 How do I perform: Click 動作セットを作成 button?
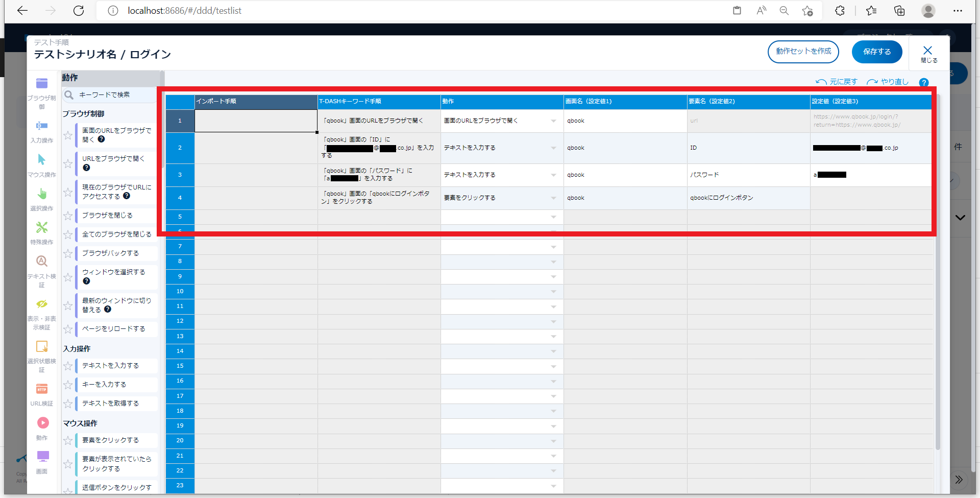click(x=803, y=52)
